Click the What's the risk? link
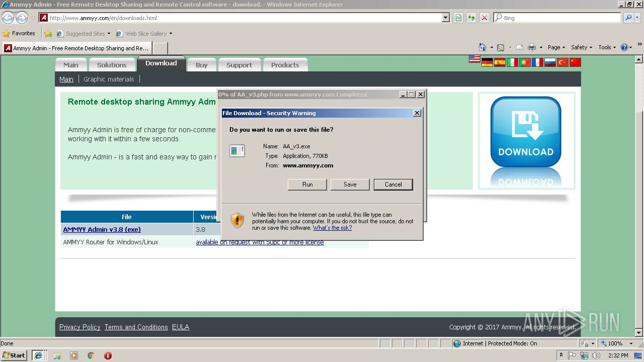644x362 pixels. 332,228
